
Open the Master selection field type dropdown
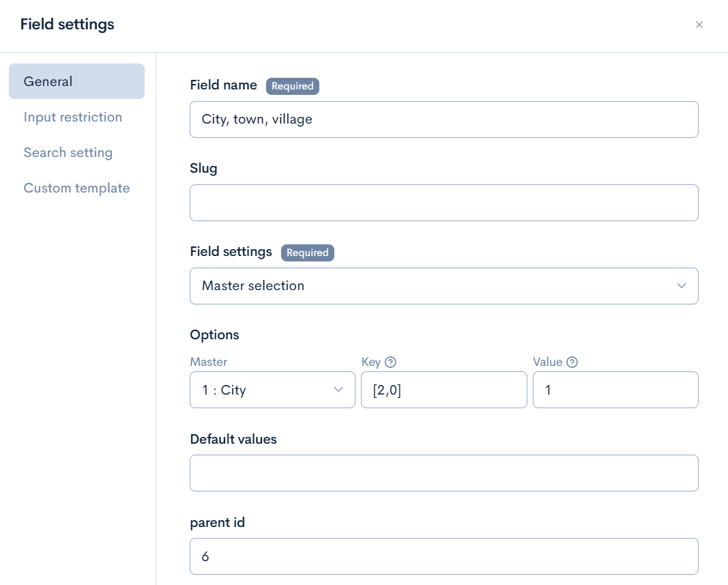pos(443,286)
